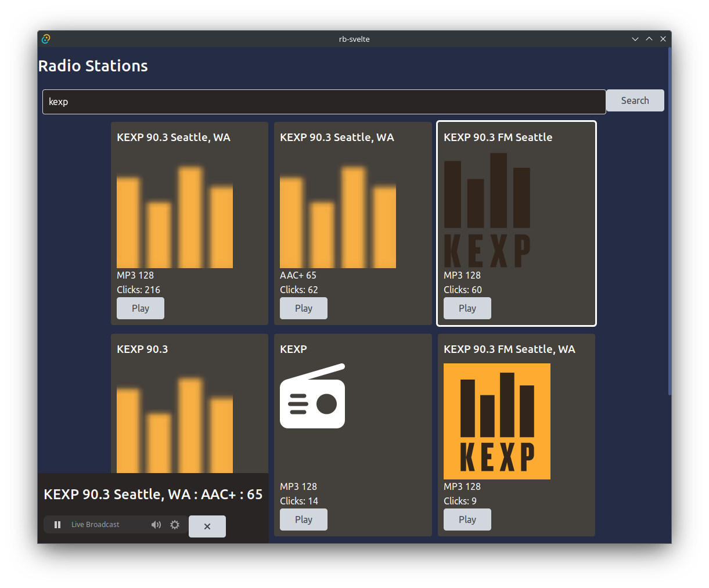Click the Live Broadcast label in the player
Viewport: 709px width, 588px height.
[95, 524]
